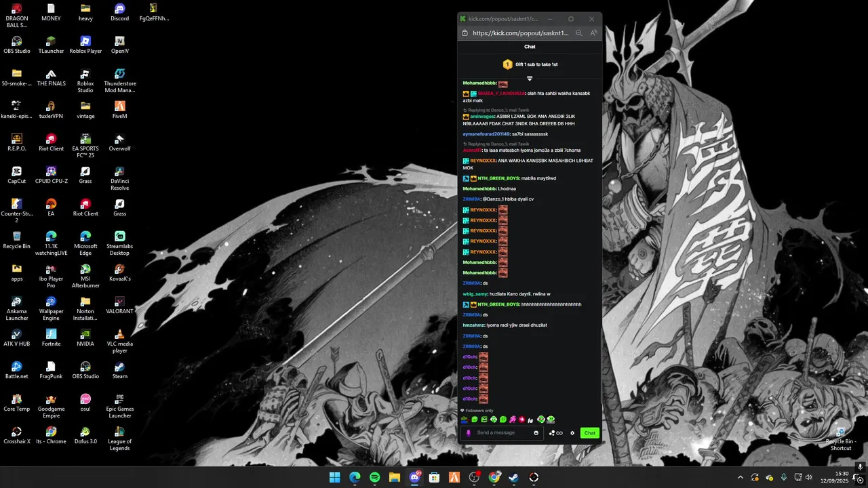Viewport: 868px width, 488px height.
Task: Open Spotify from the taskbar
Action: coord(375,477)
